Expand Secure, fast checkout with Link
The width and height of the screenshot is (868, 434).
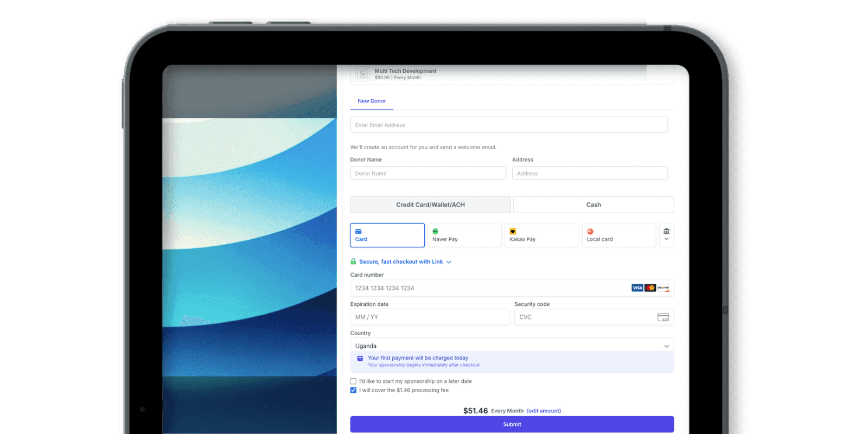[405, 261]
